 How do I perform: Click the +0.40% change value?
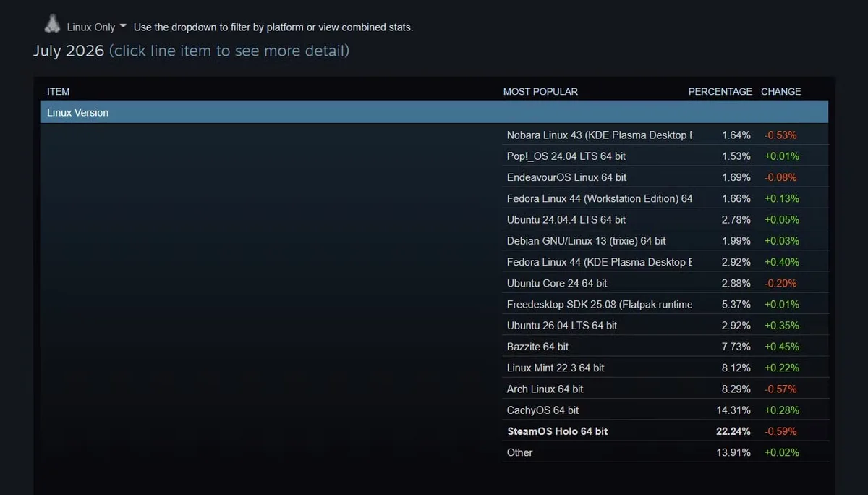point(781,262)
